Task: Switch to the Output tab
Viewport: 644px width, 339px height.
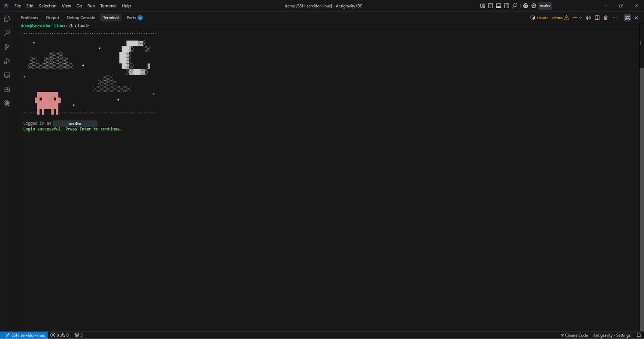Action: tap(52, 18)
